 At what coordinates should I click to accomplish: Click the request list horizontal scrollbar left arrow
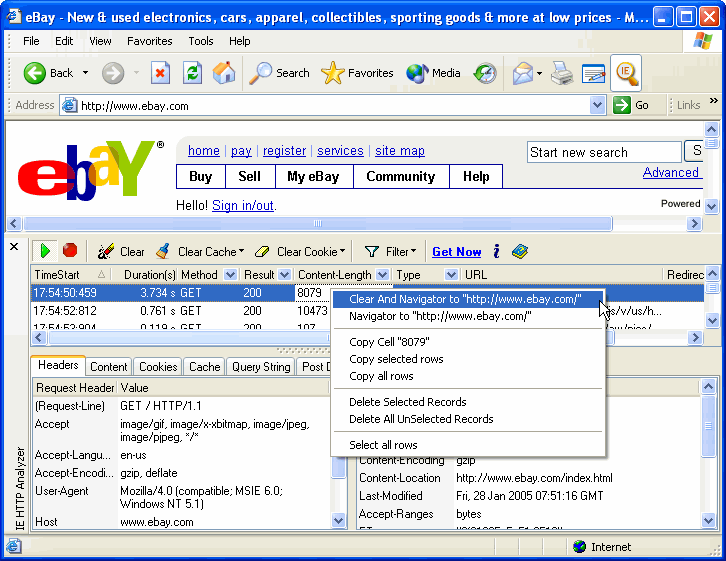coord(39,338)
